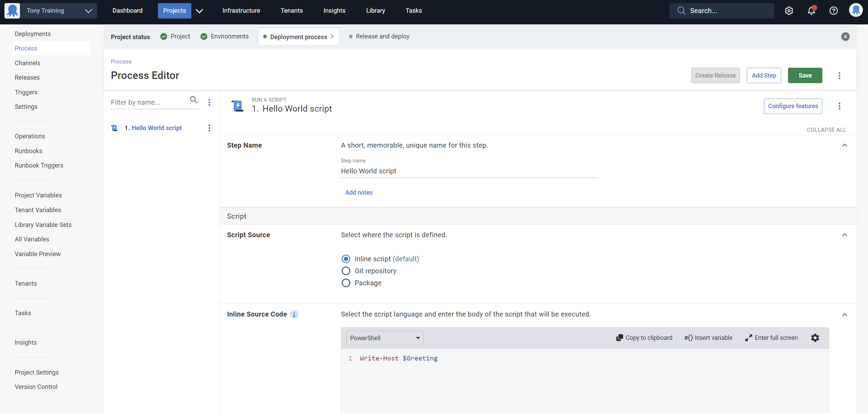Choose Inline script as script source

click(x=346, y=259)
